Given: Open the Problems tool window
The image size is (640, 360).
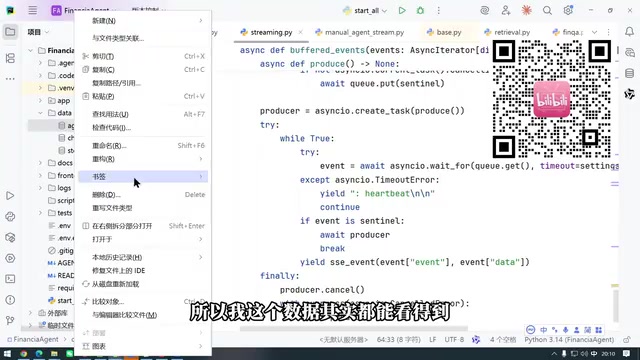Looking at the screenshot, I should (x=10, y=300).
